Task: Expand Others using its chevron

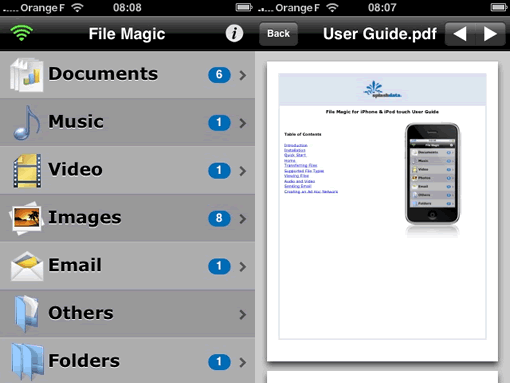Action: (243, 314)
